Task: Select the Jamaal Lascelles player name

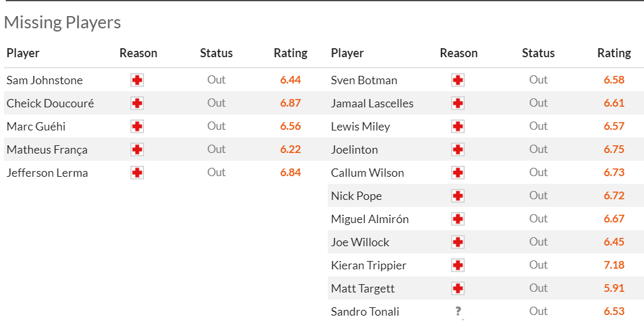Action: [372, 104]
